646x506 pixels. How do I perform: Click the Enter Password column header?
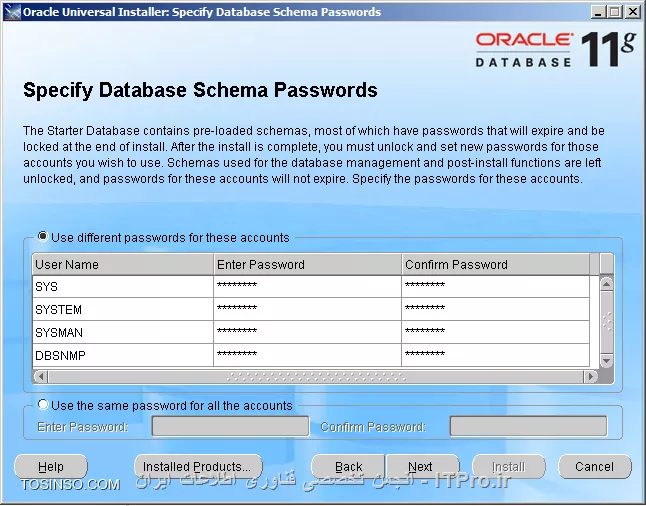(x=307, y=264)
